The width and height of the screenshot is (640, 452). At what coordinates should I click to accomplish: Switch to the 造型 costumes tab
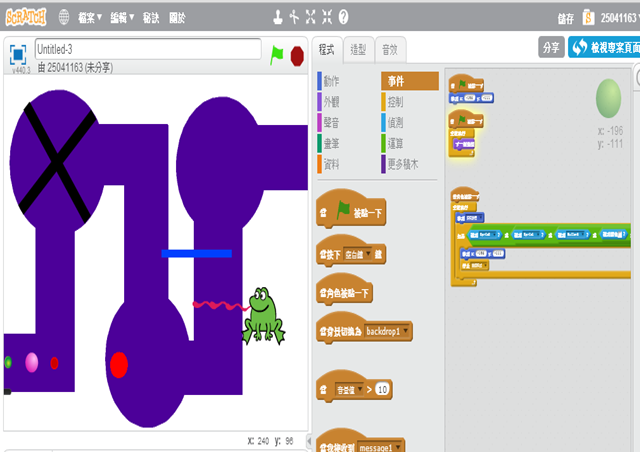(x=358, y=50)
